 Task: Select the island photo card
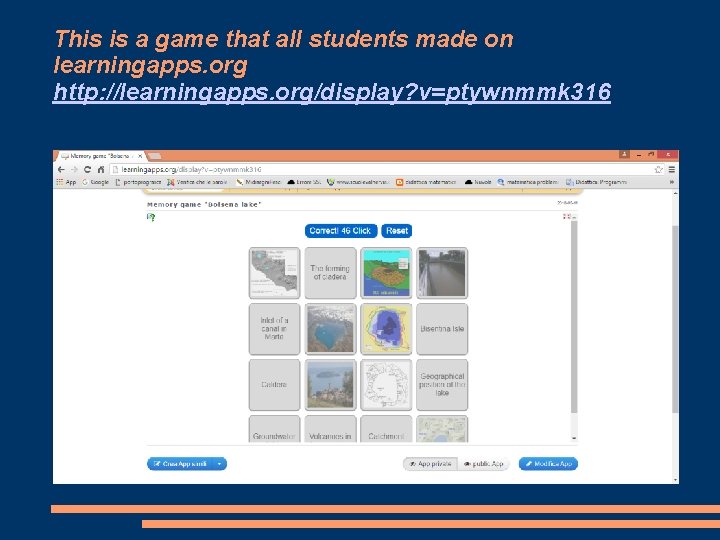pyautogui.click(x=330, y=385)
